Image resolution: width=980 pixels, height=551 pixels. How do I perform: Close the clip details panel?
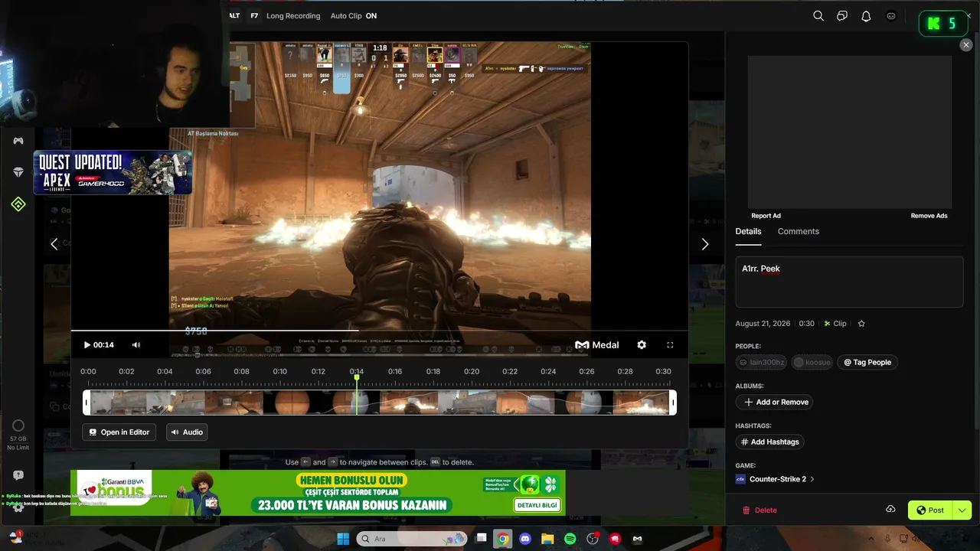[x=965, y=45]
